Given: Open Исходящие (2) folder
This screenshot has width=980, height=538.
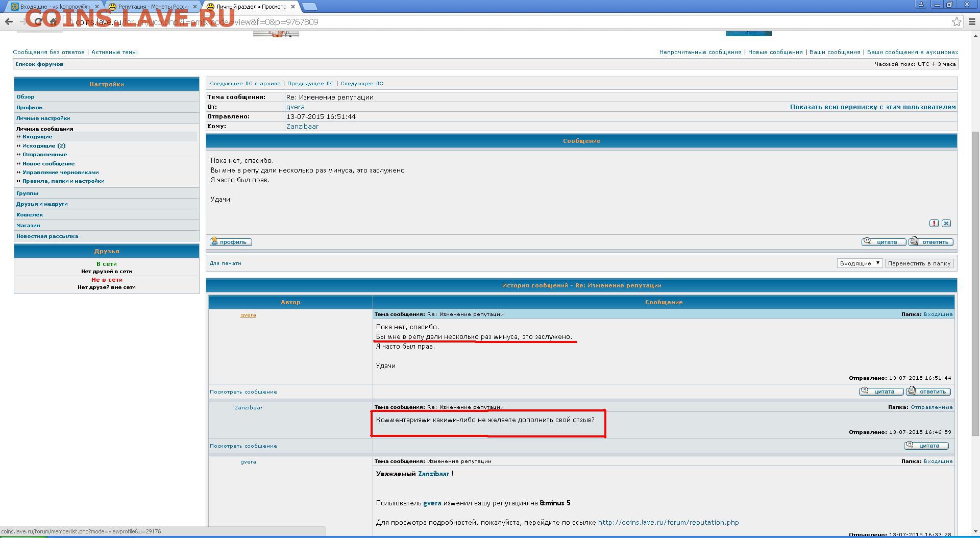Looking at the screenshot, I should (x=44, y=146).
